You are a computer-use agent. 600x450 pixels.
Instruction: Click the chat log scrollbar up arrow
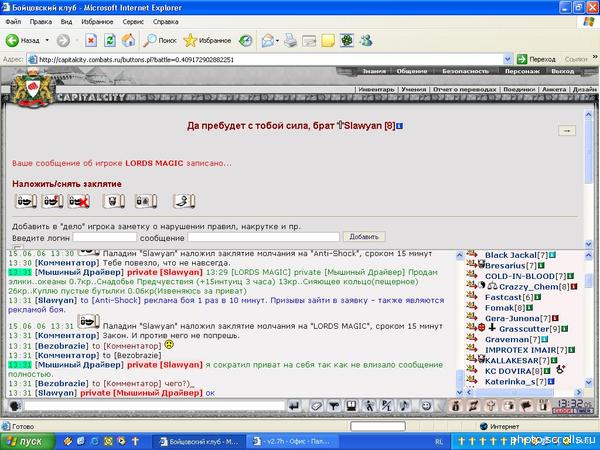click(x=460, y=255)
